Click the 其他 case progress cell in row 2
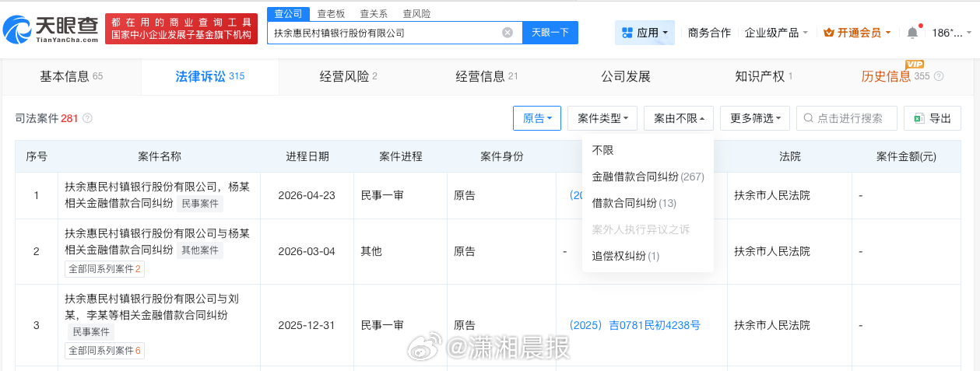Image resolution: width=980 pixels, height=371 pixels. pyautogui.click(x=371, y=251)
